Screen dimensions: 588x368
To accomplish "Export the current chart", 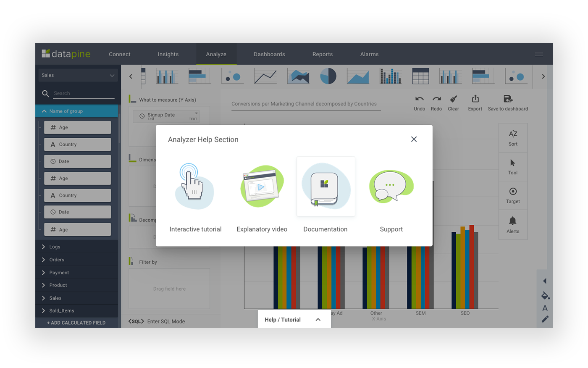I will 475,103.
